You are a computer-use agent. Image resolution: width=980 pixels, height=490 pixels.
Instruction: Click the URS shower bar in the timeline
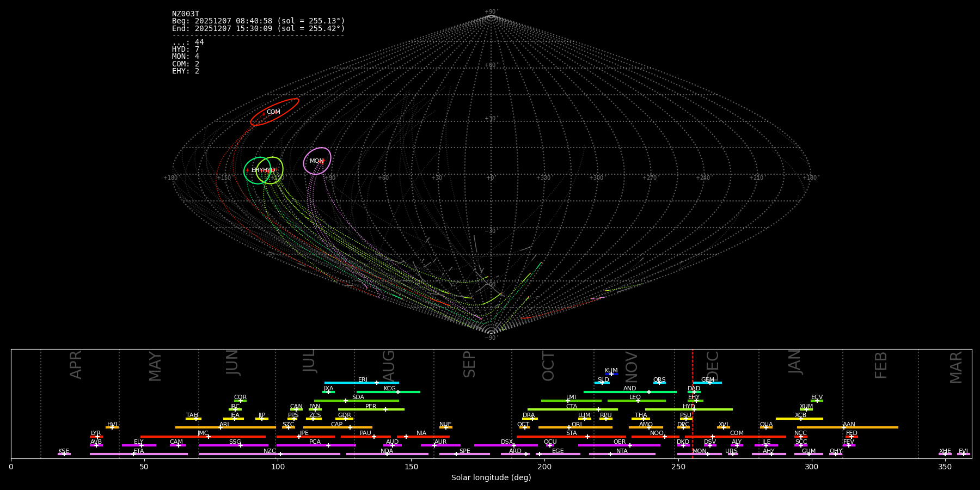[x=733, y=454]
